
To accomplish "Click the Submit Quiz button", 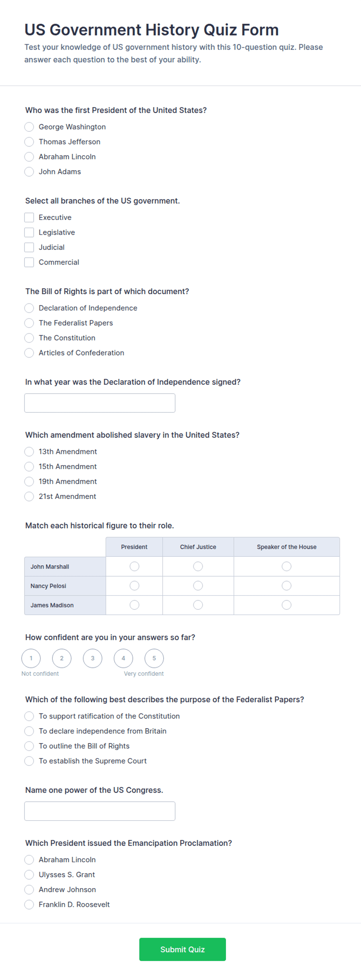I will click(182, 949).
